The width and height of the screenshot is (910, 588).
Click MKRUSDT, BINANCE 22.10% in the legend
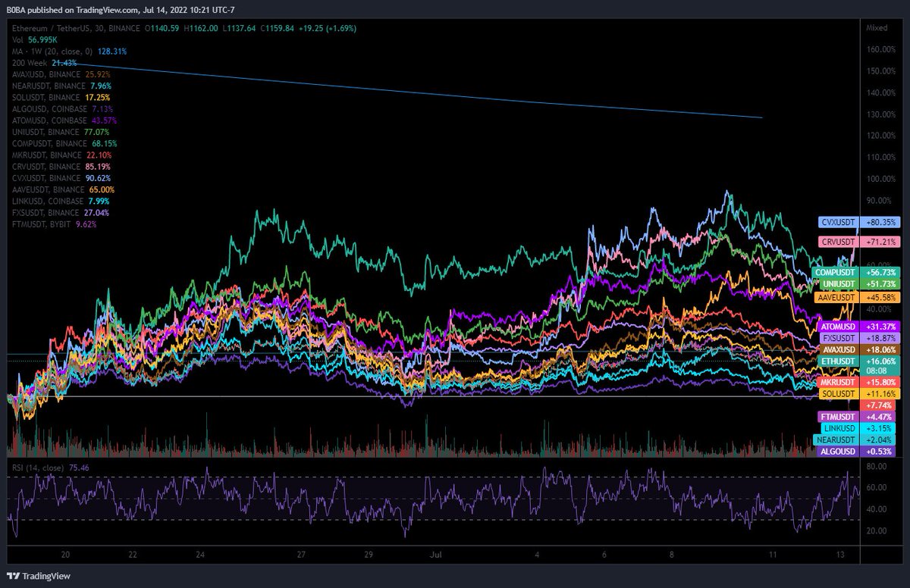coord(61,155)
